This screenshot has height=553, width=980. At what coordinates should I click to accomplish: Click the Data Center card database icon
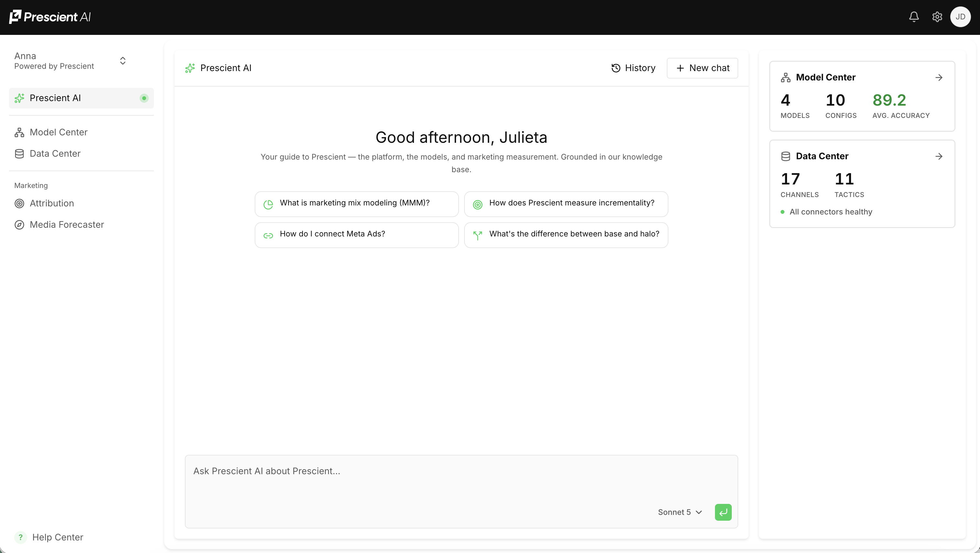pyautogui.click(x=786, y=156)
